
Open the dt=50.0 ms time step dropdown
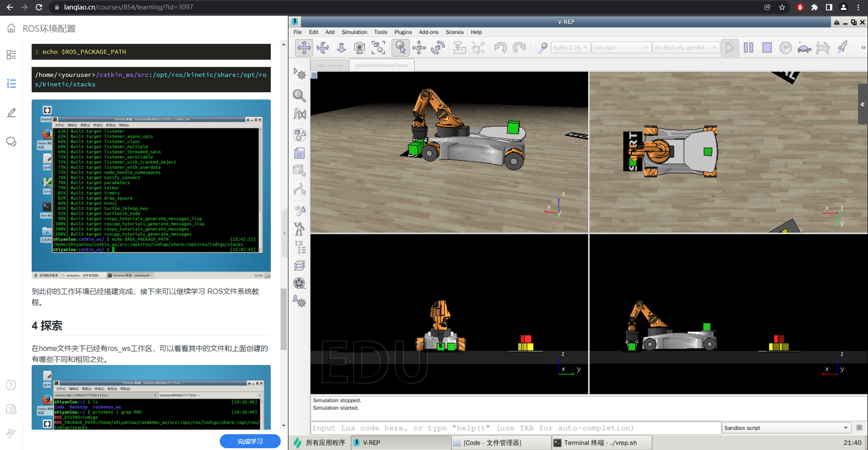click(686, 47)
